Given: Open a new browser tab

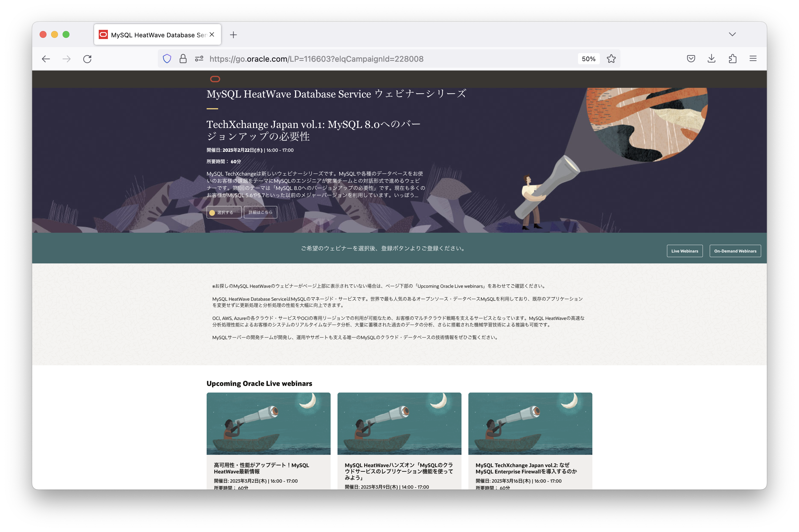Looking at the screenshot, I should point(233,35).
